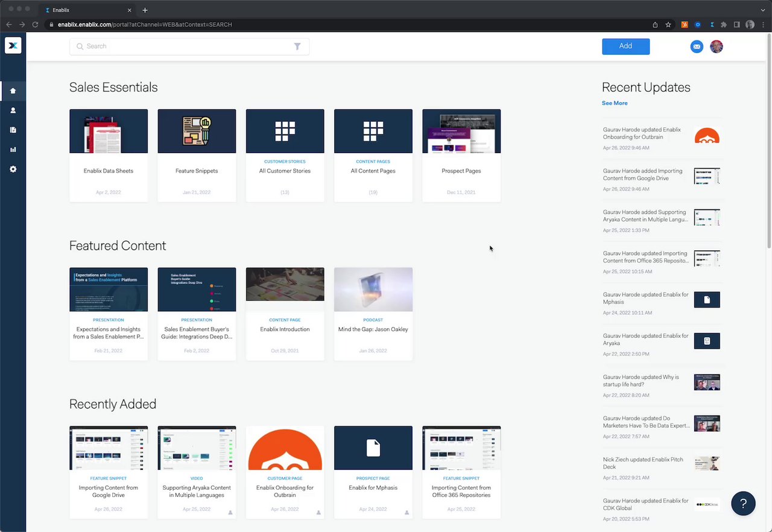The width and height of the screenshot is (772, 532).
Task: Focus the Search input field
Action: [x=189, y=46]
